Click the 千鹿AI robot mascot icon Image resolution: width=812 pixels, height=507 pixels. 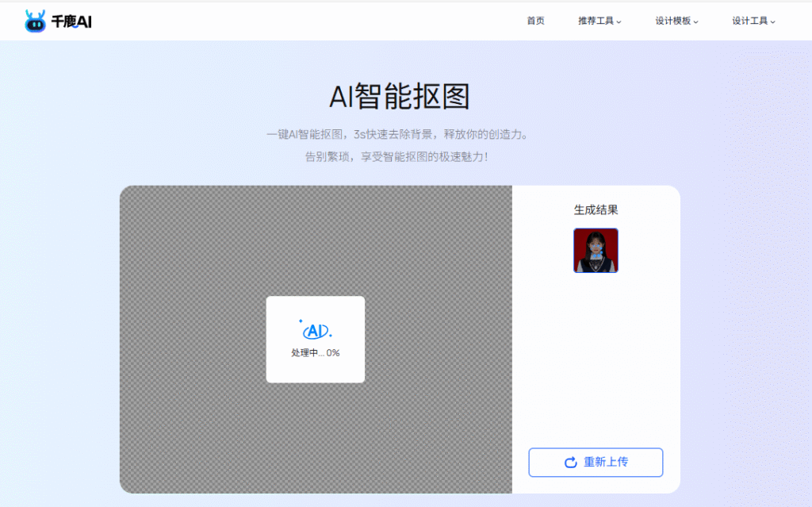click(x=33, y=21)
